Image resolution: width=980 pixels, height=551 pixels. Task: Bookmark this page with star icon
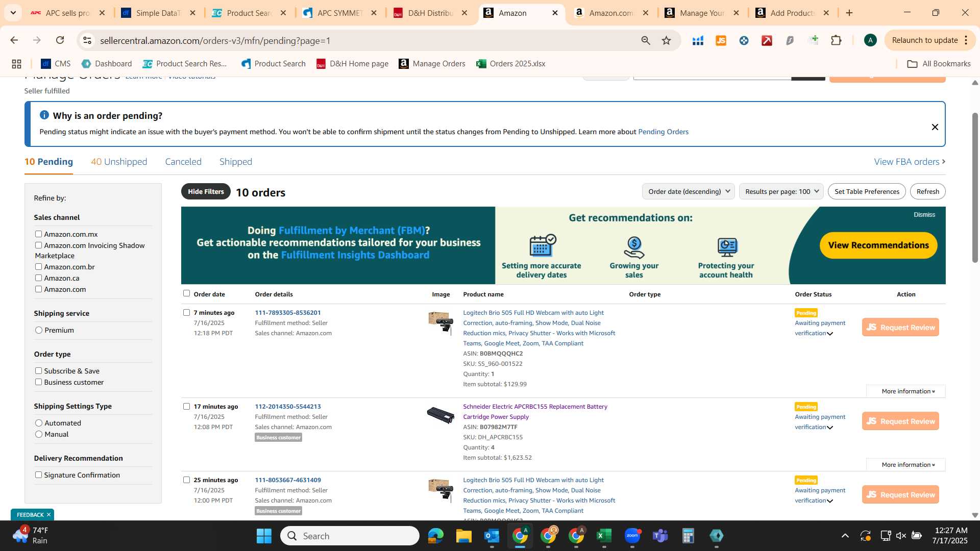coord(666,40)
